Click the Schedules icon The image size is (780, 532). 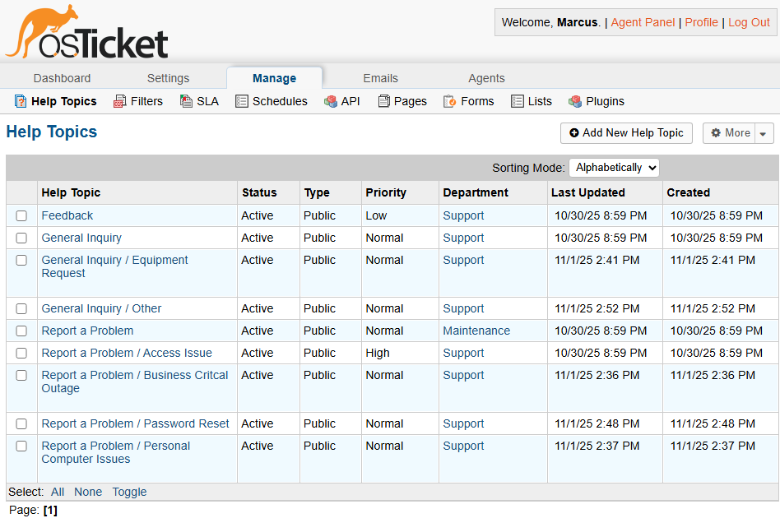coord(242,101)
